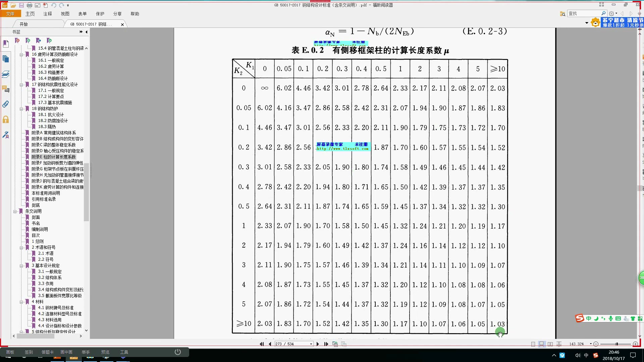Open the quick access toolbar customize arrow
Viewport: 644px width, 362px height.
68,5
